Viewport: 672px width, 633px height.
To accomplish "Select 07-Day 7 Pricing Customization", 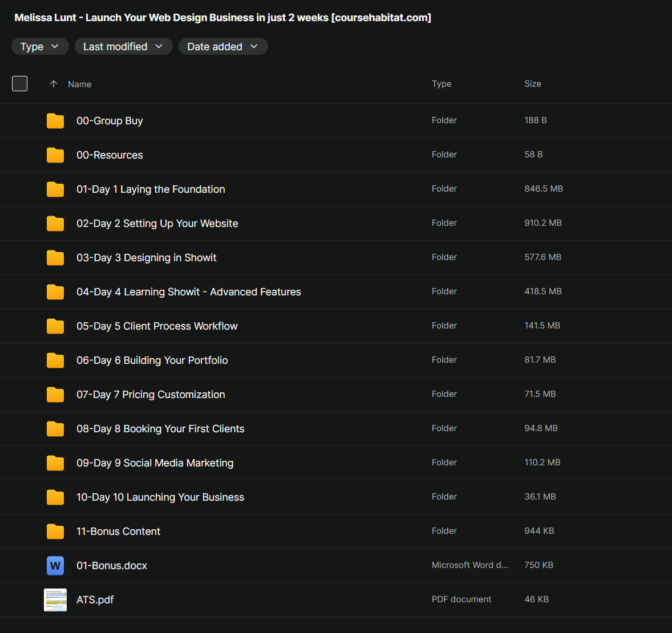I will pyautogui.click(x=151, y=394).
